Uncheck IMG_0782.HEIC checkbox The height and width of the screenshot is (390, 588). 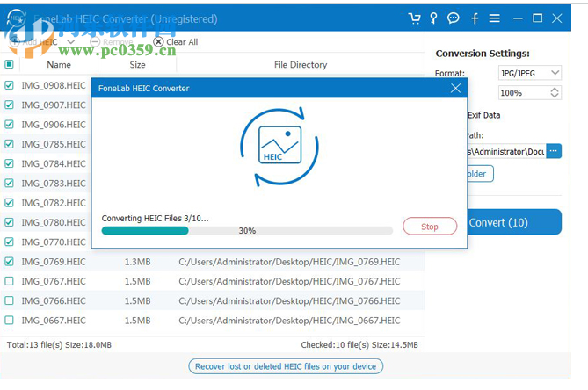9,203
